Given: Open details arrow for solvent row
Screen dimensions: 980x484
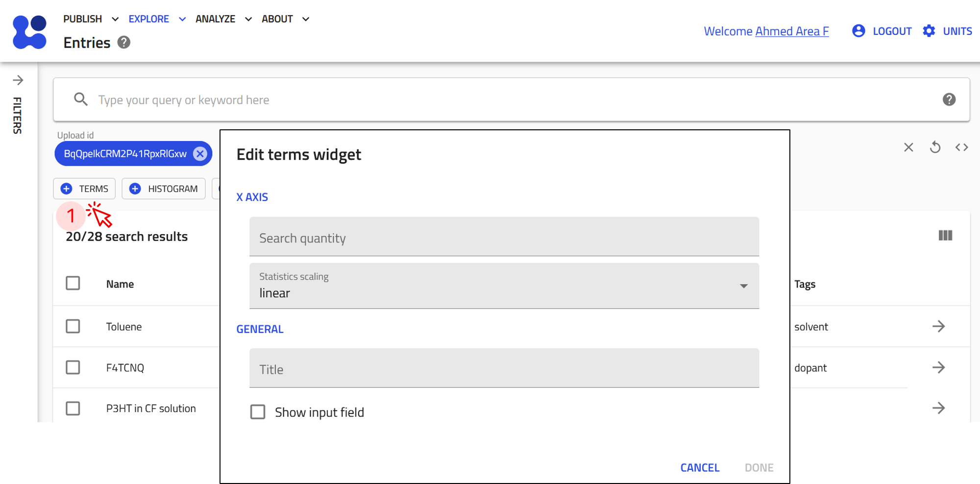Looking at the screenshot, I should (x=938, y=326).
